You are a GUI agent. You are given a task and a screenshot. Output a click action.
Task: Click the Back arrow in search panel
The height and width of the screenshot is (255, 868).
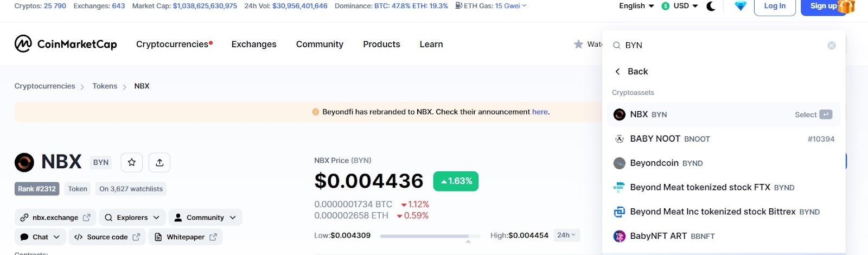[617, 71]
